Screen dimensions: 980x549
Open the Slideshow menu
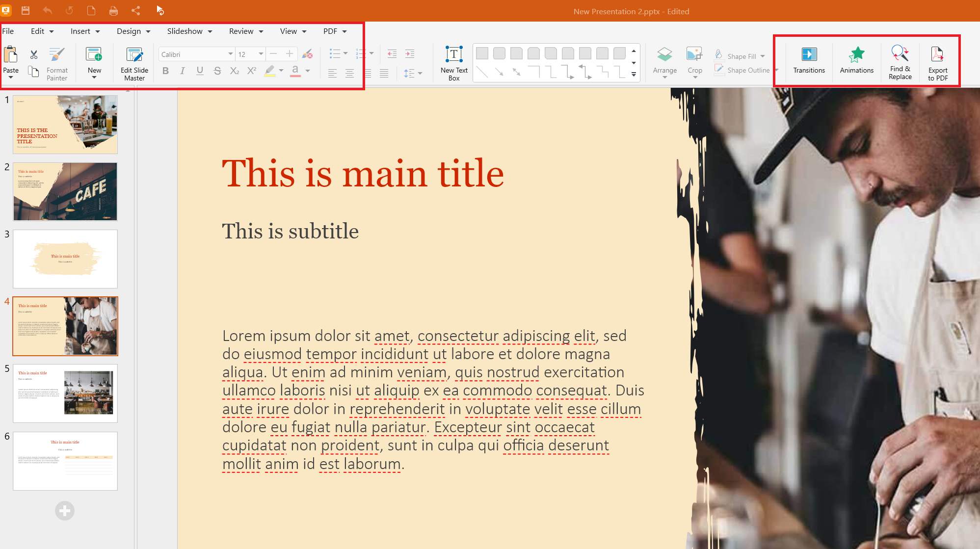189,31
